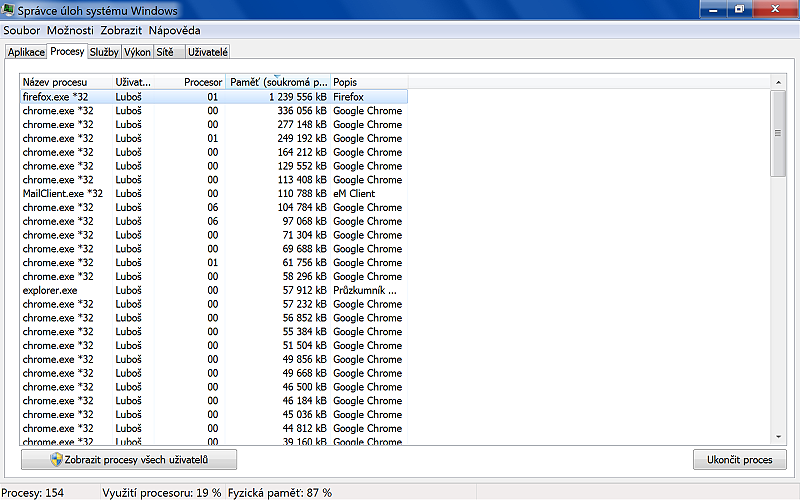Click the scrollbar up arrow in process list
Image resolution: width=800 pixels, height=500 pixels.
[x=778, y=82]
